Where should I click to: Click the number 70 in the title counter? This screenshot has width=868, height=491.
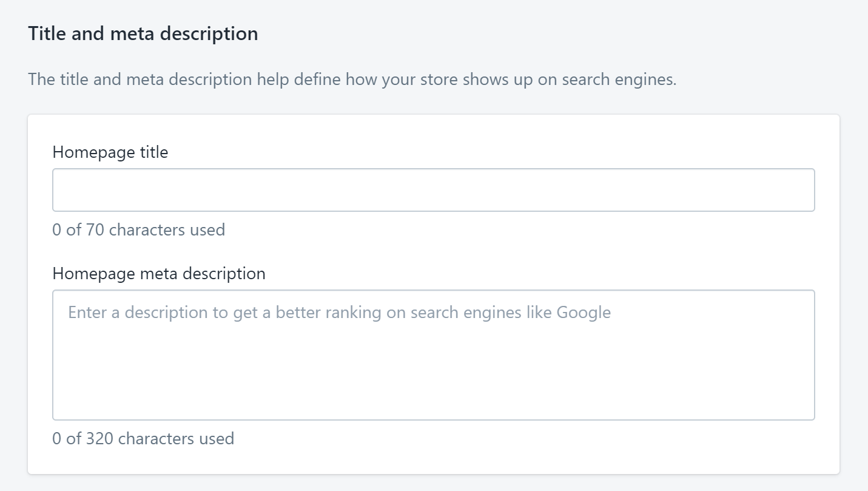(x=95, y=229)
